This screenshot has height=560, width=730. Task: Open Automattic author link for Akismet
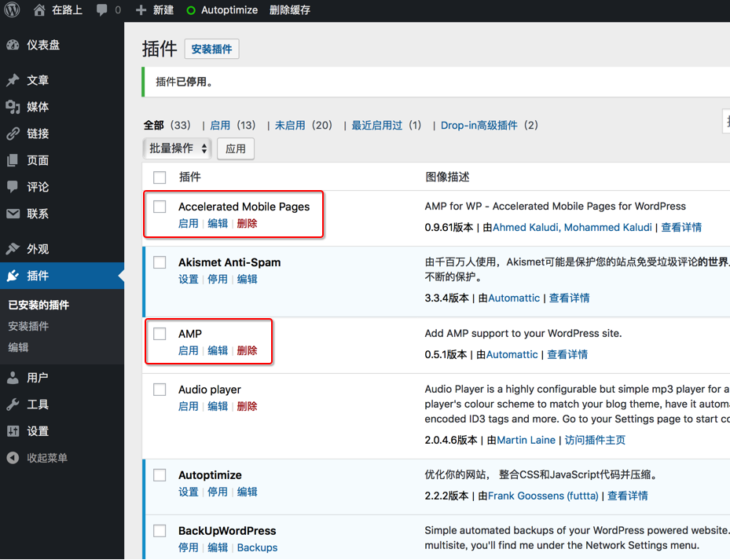[x=514, y=298]
